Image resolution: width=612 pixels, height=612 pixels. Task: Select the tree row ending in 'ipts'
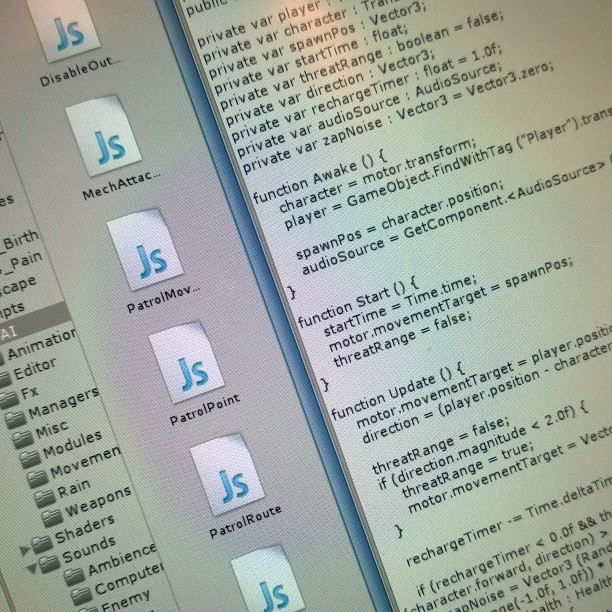[x=12, y=309]
